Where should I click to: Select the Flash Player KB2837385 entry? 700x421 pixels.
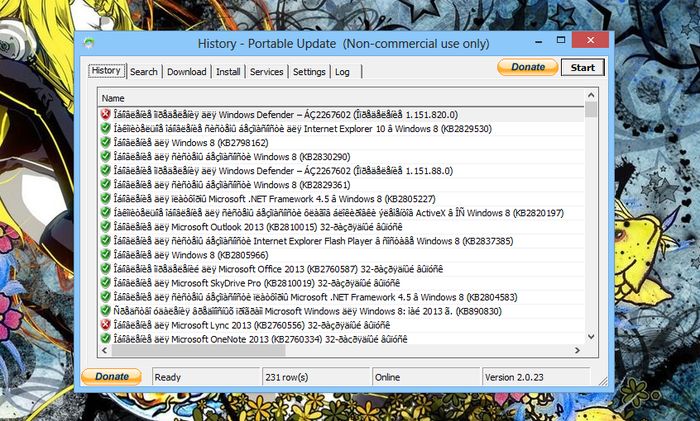(313, 241)
